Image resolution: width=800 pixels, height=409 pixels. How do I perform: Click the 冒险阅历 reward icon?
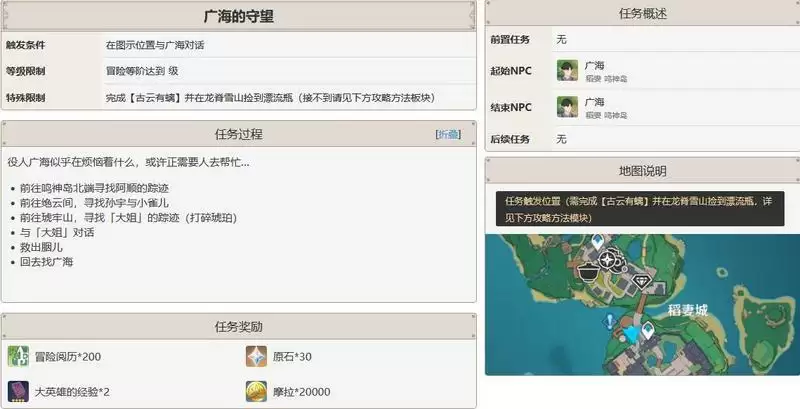point(18,356)
